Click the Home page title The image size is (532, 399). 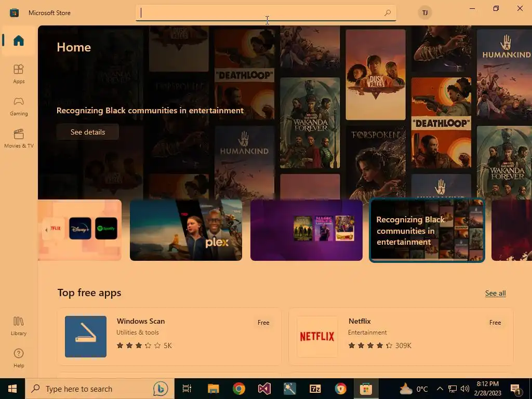pyautogui.click(x=74, y=47)
